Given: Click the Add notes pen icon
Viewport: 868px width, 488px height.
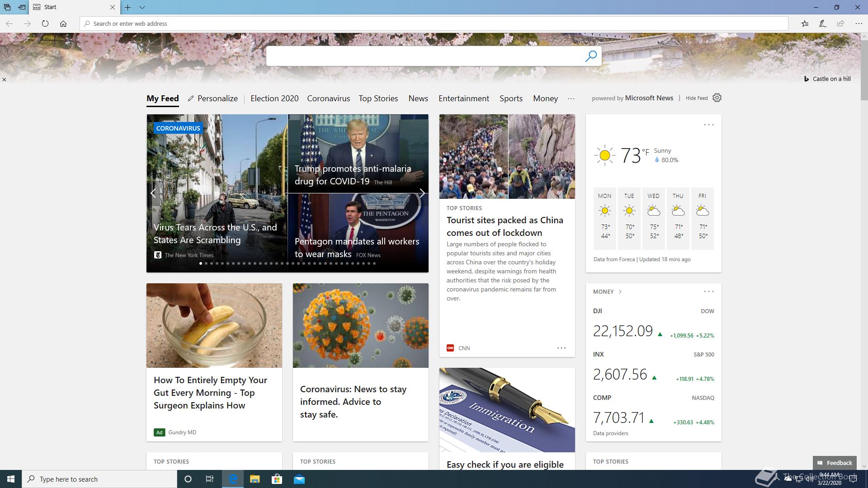Looking at the screenshot, I should [823, 23].
